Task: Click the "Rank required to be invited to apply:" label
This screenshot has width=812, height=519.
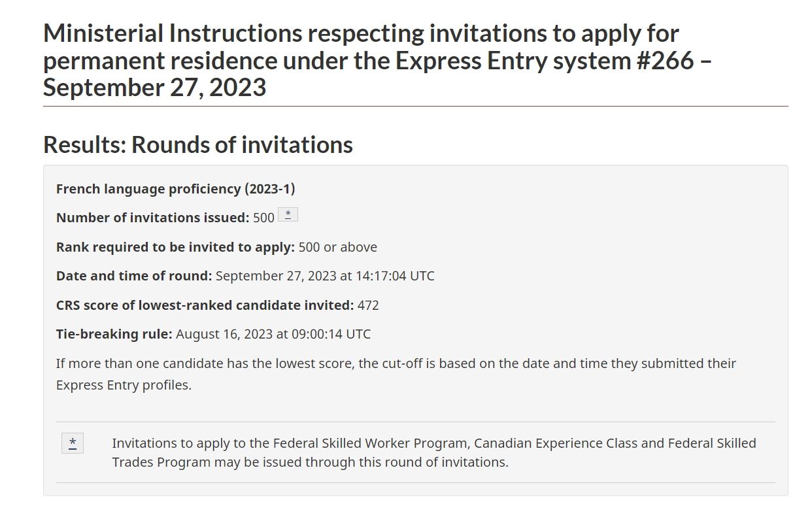Action: pyautogui.click(x=176, y=247)
